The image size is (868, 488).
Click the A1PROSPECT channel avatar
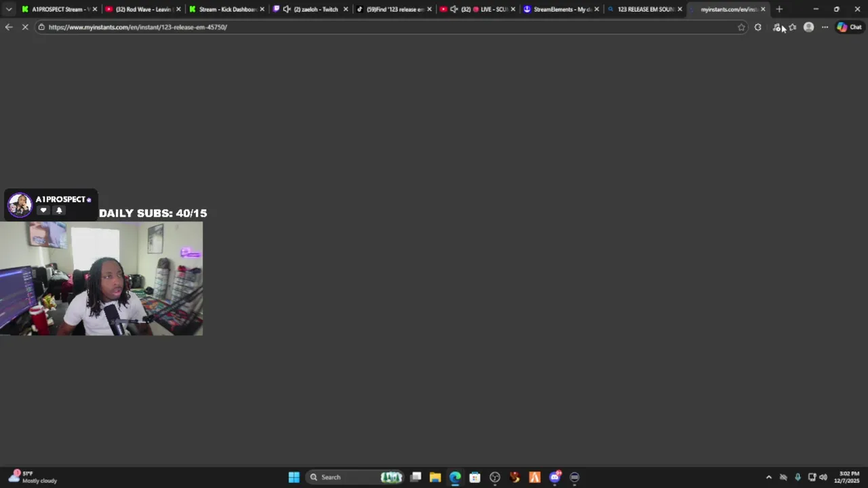(20, 205)
